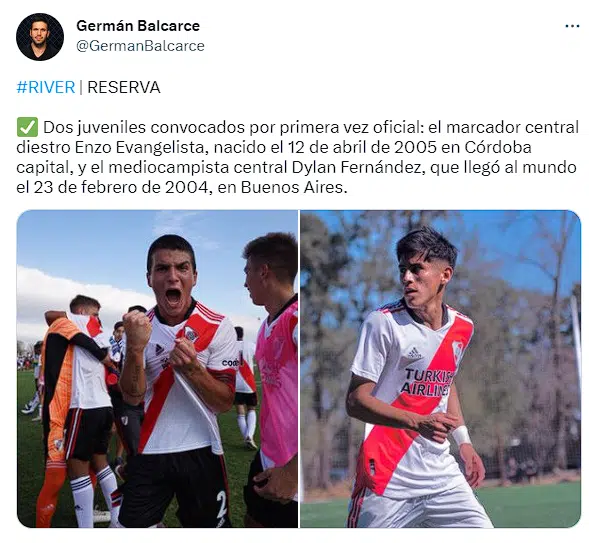Open the three-dot tweet options menu

point(572,26)
